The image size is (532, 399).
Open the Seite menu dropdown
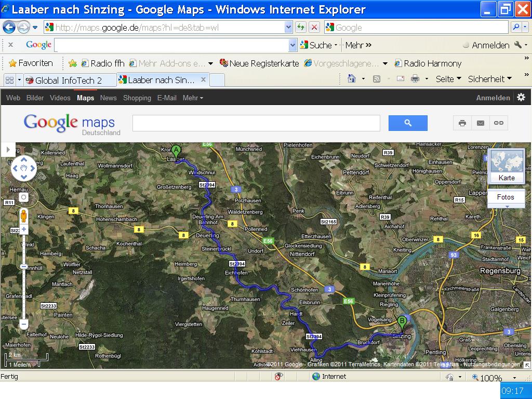pyautogui.click(x=448, y=79)
